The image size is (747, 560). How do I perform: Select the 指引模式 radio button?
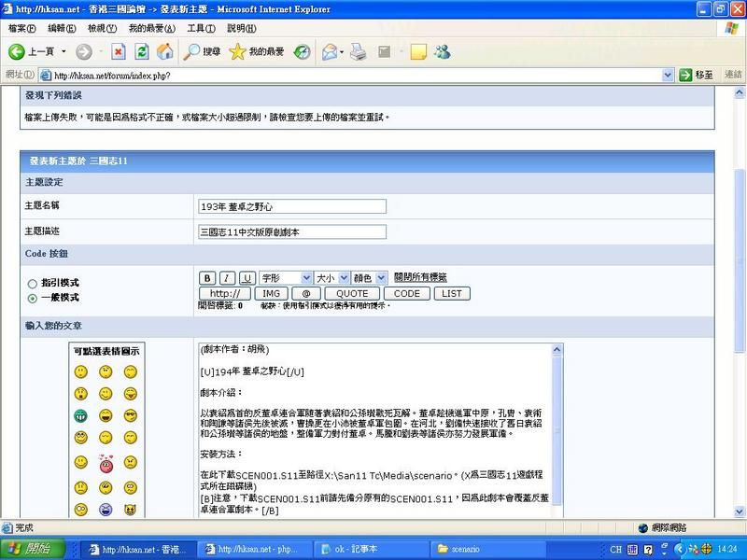[x=33, y=283]
